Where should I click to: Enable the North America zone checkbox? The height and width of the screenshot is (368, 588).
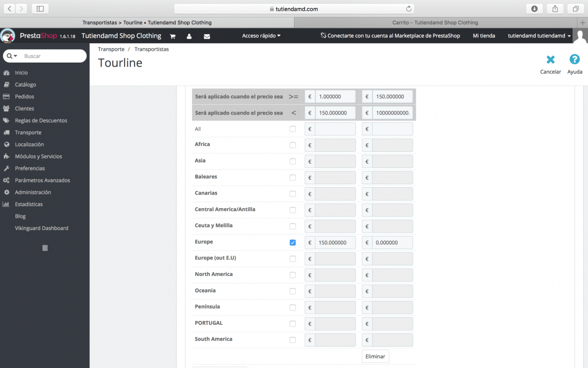click(292, 275)
